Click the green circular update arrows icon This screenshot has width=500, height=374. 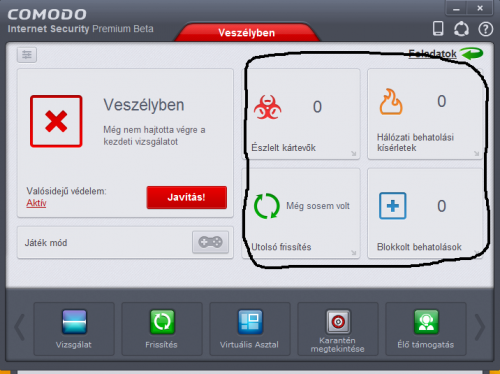(x=266, y=206)
